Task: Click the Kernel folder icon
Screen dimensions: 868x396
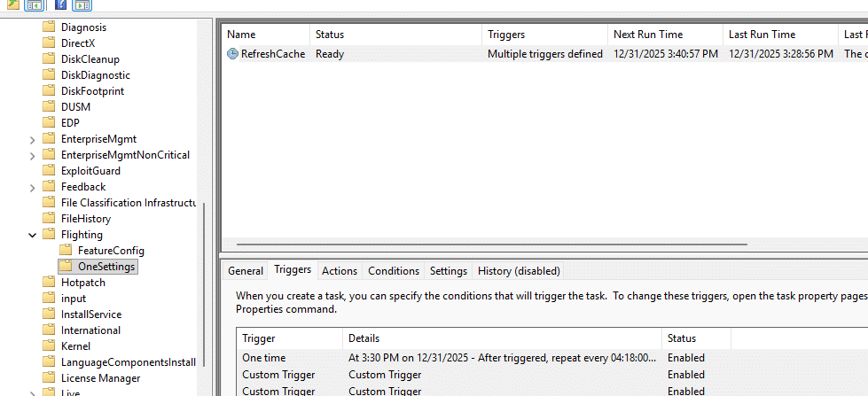Action: 50,346
